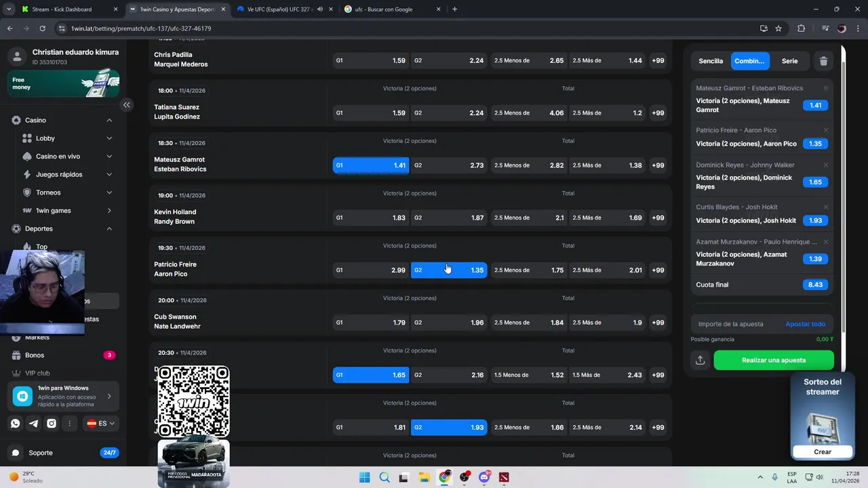
Task: Remove the Curtis Blaydes - Josh Hokit selection
Action: (825, 207)
